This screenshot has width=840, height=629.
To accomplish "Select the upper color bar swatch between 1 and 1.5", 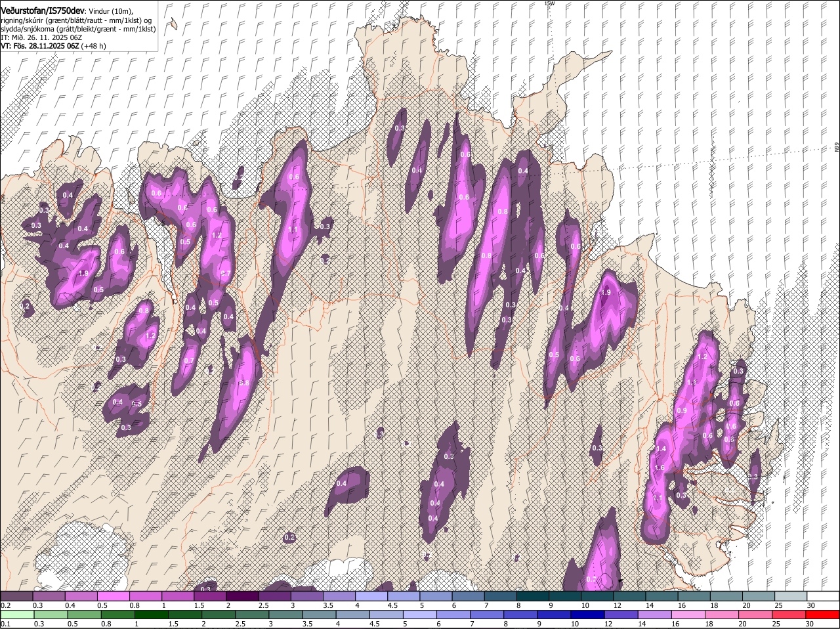I will pyautogui.click(x=178, y=596).
